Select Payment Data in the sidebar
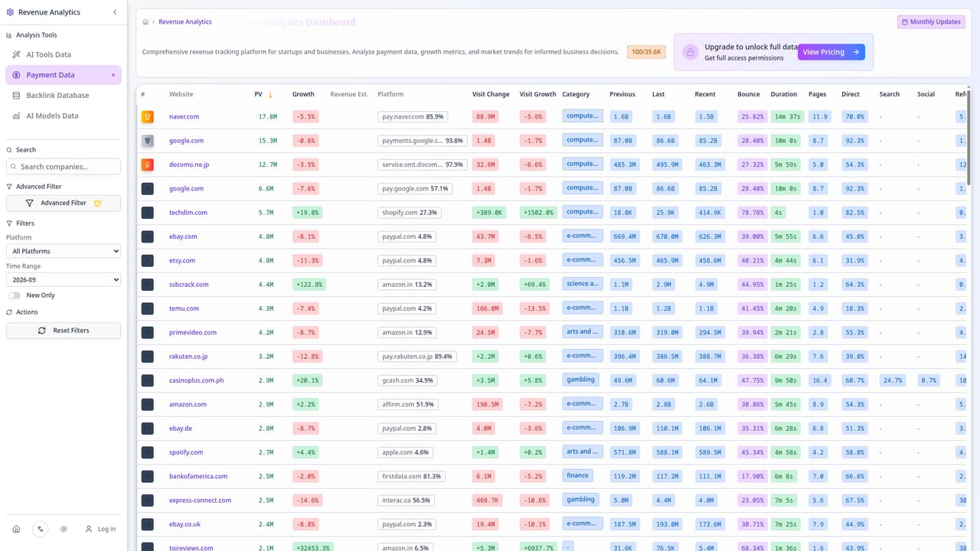Screen dimensions: 980x551 coord(64,75)
